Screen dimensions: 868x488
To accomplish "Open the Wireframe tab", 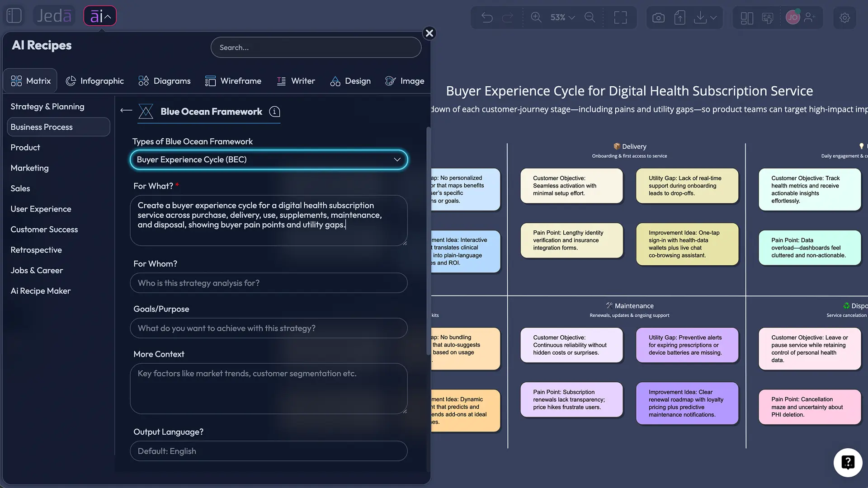I will [233, 81].
